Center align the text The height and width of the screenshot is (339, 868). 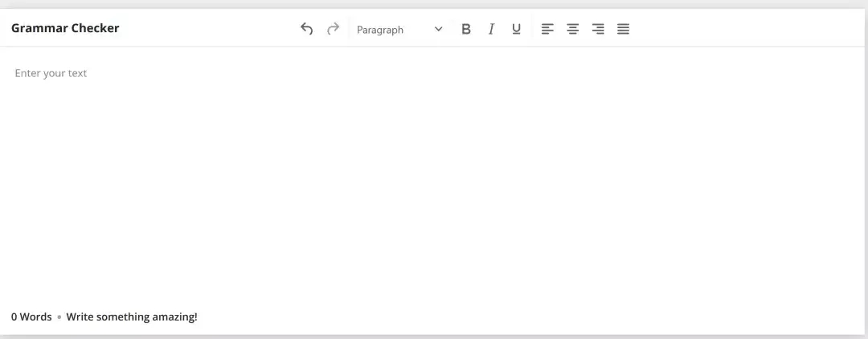(573, 29)
